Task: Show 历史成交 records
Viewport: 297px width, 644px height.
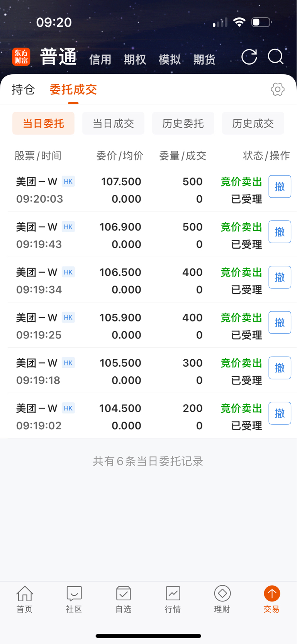Action: click(253, 123)
